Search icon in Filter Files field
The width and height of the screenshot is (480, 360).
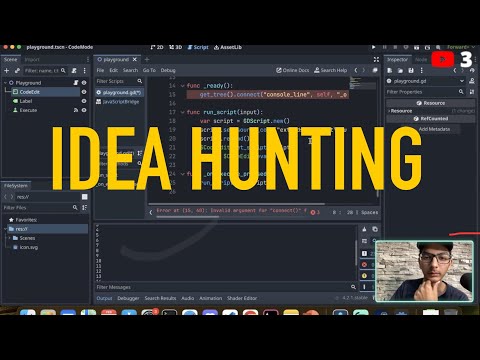tap(75, 207)
